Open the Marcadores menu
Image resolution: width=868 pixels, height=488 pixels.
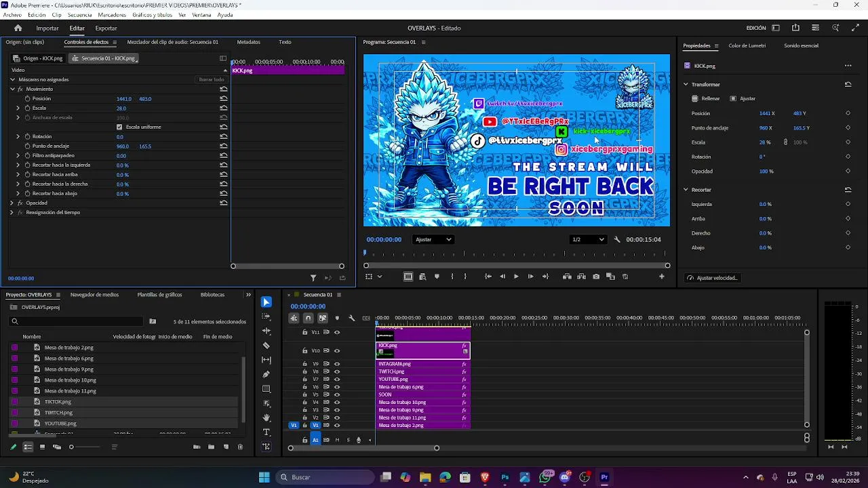click(x=112, y=15)
